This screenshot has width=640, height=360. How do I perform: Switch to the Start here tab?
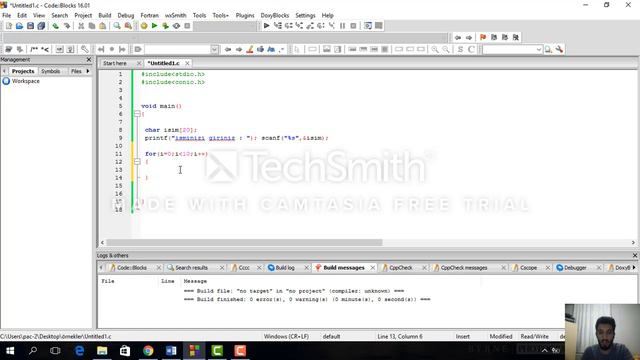pyautogui.click(x=115, y=63)
